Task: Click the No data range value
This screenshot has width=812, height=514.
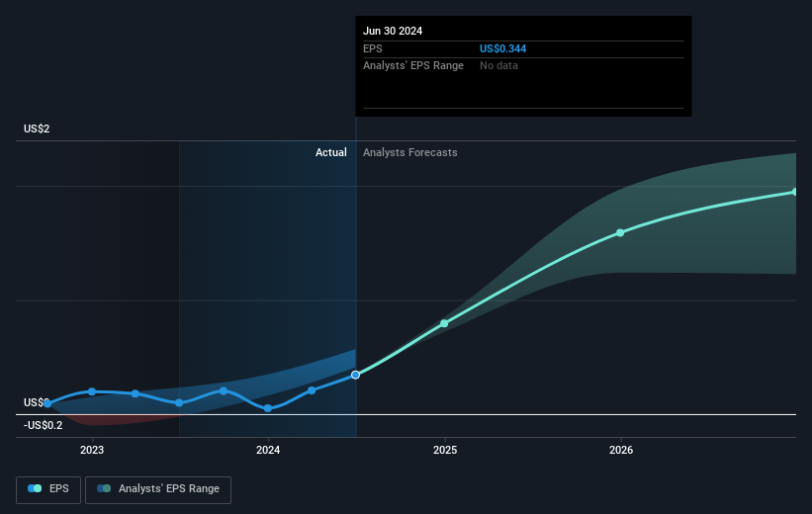Action: click(x=498, y=66)
